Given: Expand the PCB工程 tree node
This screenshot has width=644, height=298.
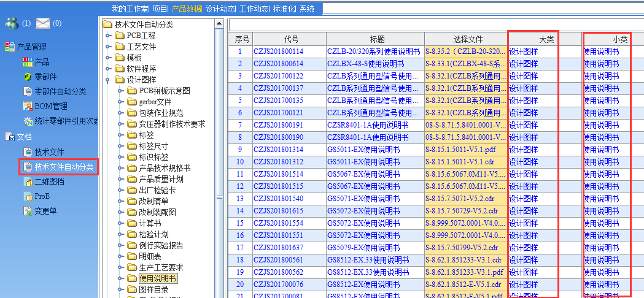Looking at the screenshot, I should pyautogui.click(x=107, y=36).
